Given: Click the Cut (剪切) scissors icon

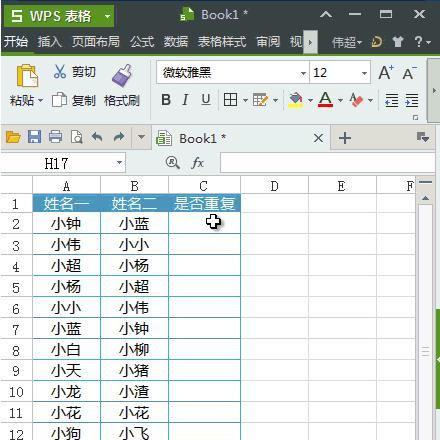Looking at the screenshot, I should (60, 71).
